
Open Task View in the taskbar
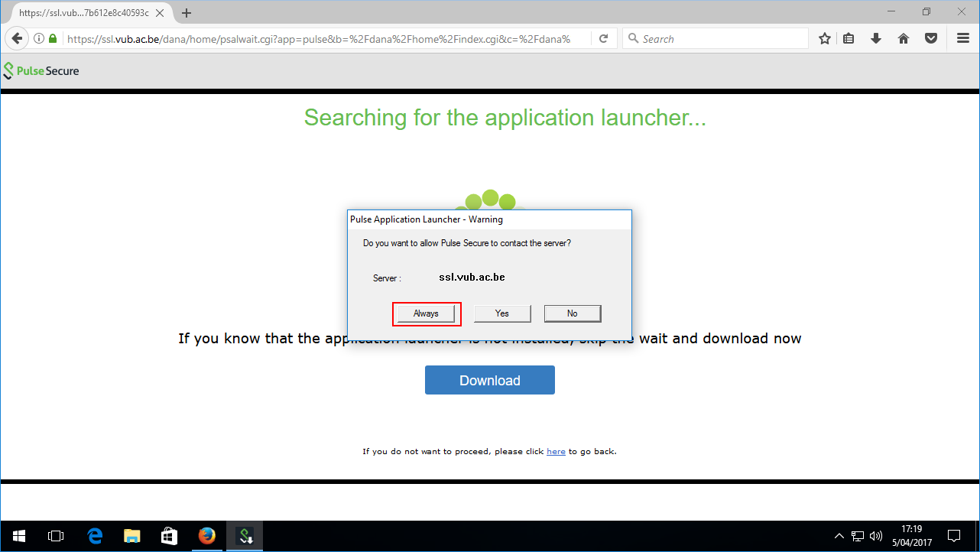(56, 536)
